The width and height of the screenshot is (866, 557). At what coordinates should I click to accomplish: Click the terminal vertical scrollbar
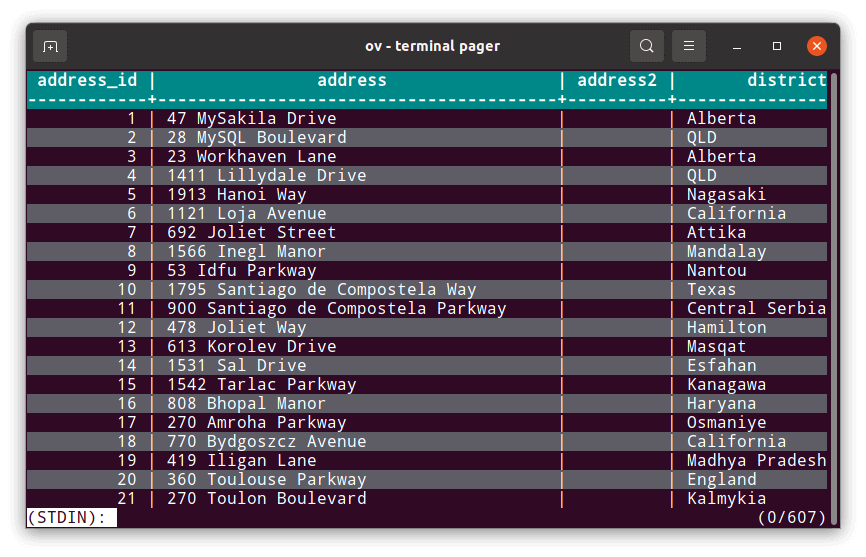(834, 298)
